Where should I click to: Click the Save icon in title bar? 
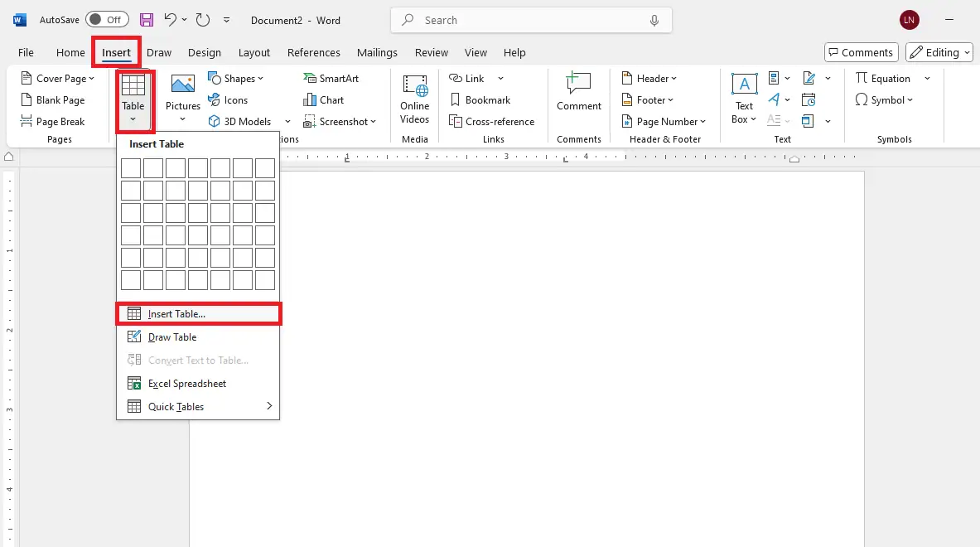[x=147, y=20]
